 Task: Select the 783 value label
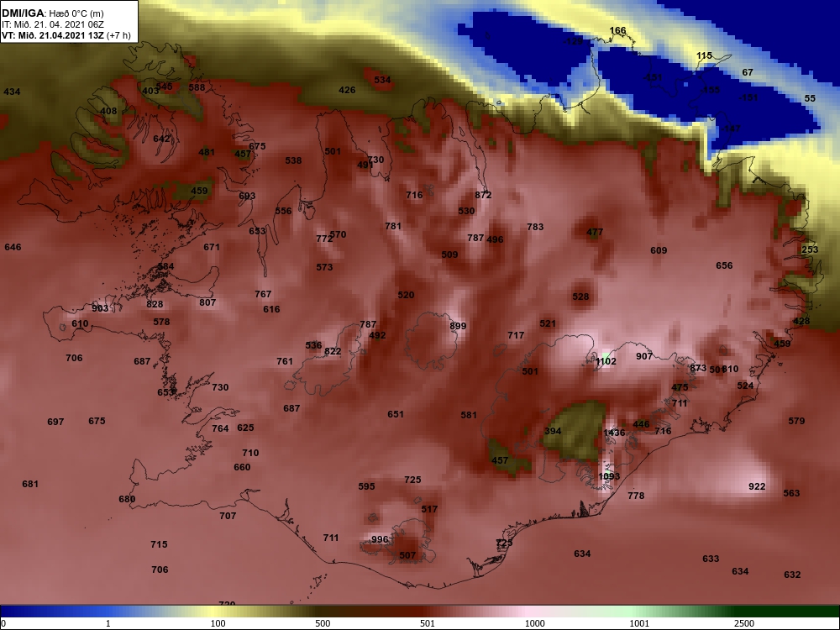click(535, 227)
